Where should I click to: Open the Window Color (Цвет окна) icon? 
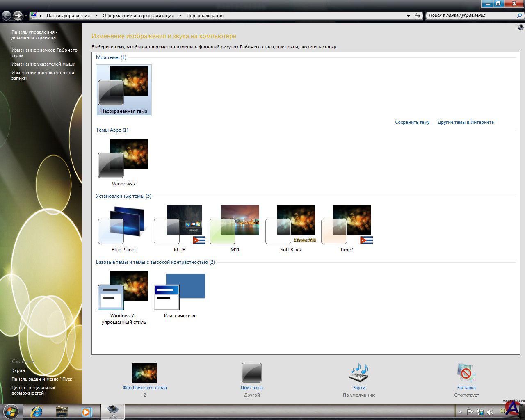251,373
